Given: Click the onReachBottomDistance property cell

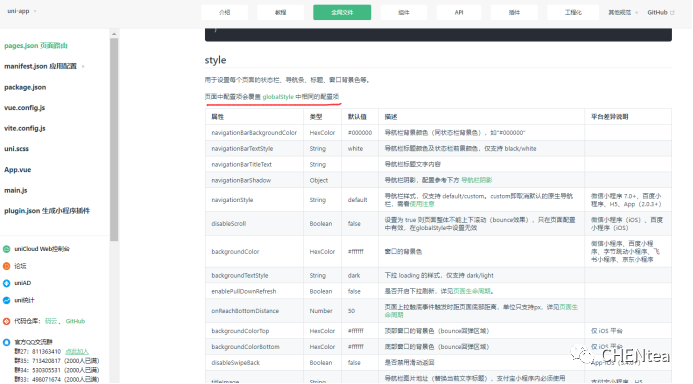Looking at the screenshot, I should tap(254, 311).
